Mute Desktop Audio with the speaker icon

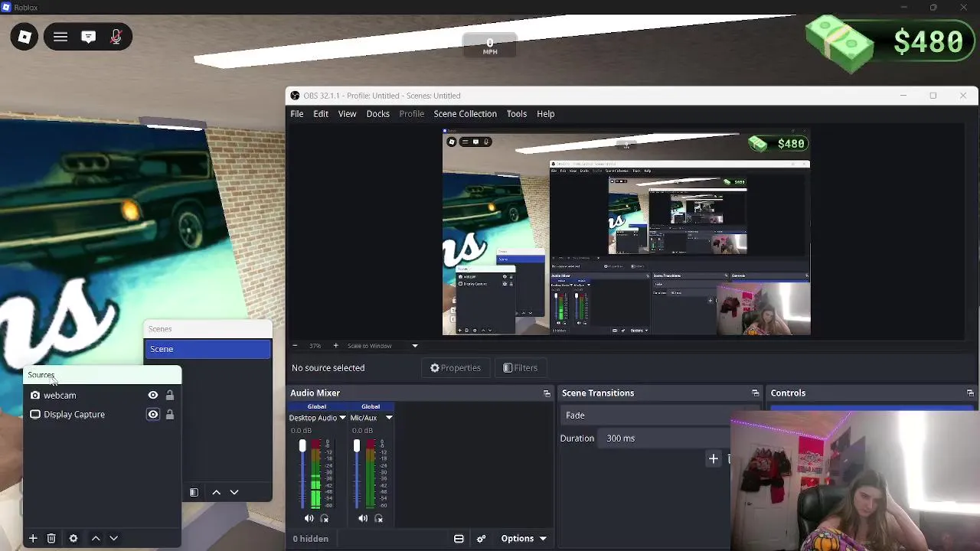[309, 518]
